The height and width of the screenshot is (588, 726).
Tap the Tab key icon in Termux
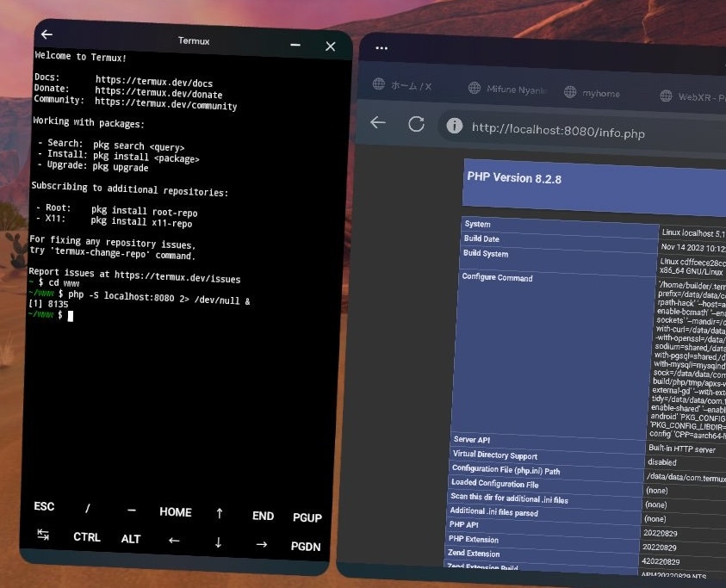[43, 535]
